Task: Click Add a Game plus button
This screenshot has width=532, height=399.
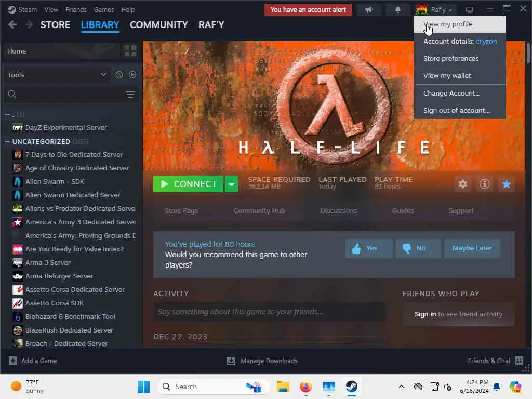Action: pos(13,361)
